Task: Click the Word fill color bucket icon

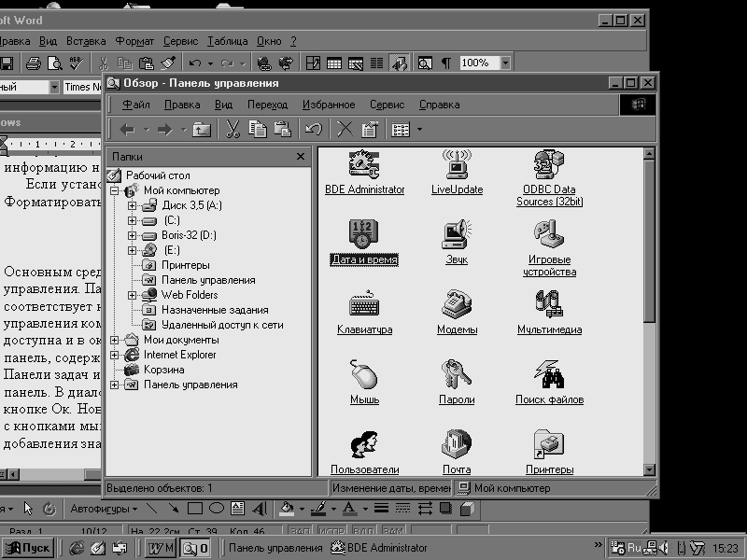Action: (x=287, y=509)
